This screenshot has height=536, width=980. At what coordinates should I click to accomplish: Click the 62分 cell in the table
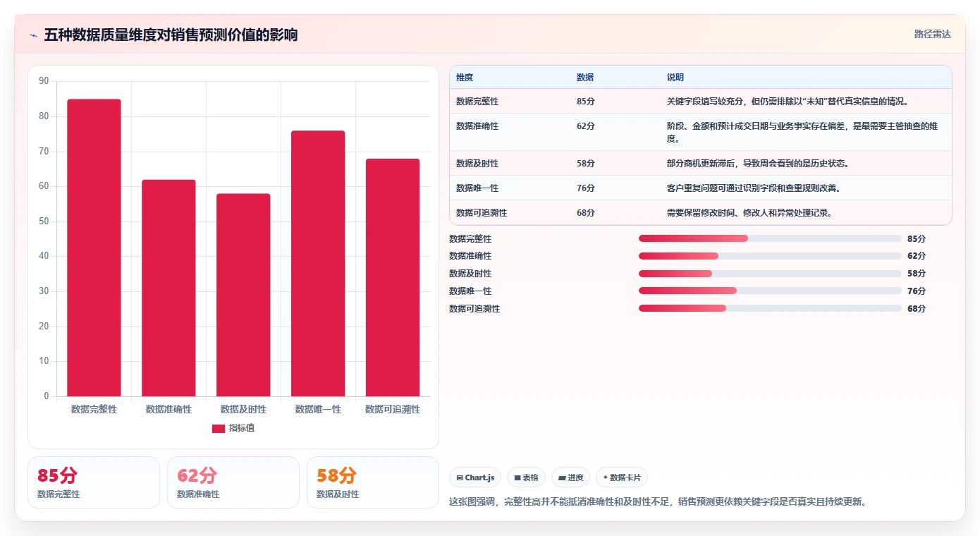point(586,126)
